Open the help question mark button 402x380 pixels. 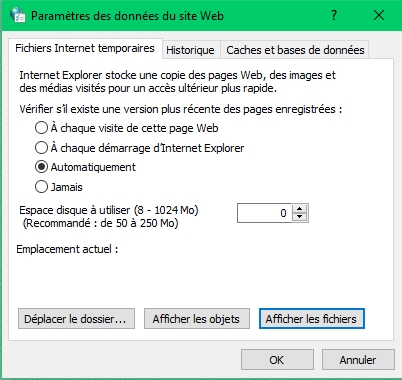[334, 15]
